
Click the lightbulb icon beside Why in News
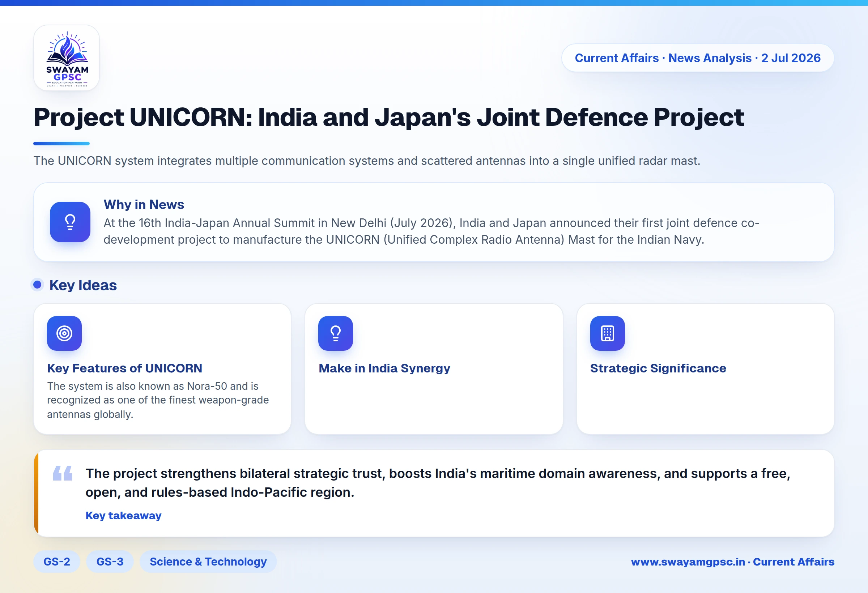pos(70,222)
